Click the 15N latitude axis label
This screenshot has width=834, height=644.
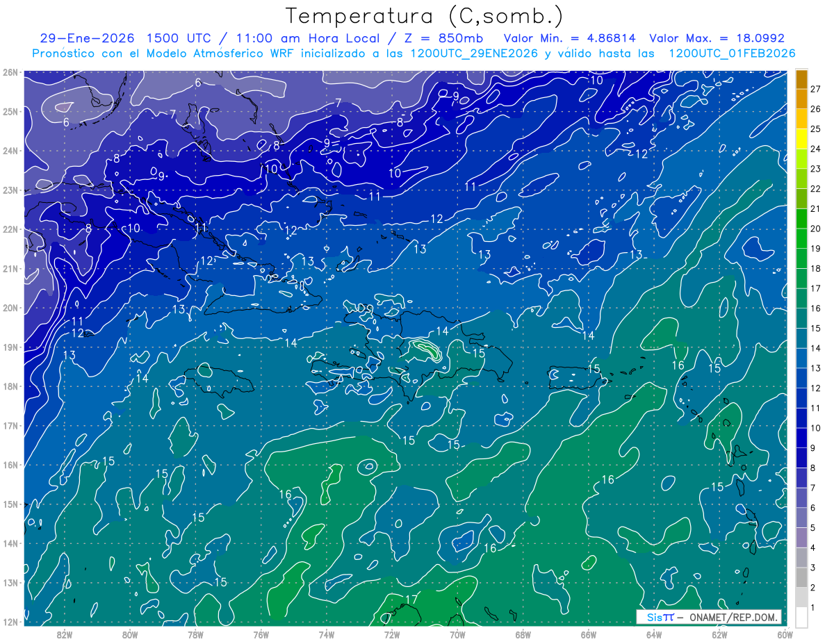click(10, 504)
